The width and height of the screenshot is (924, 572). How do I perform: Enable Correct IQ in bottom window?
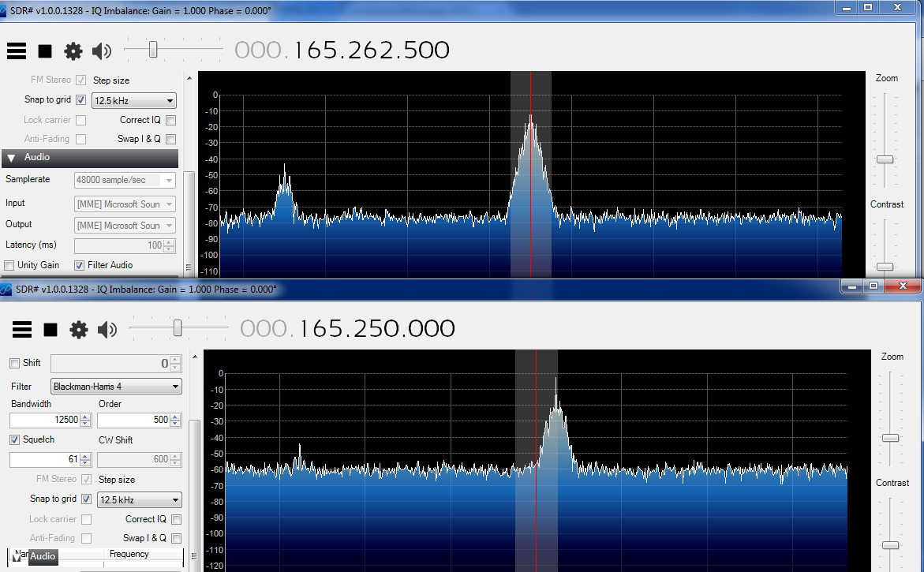(176, 520)
